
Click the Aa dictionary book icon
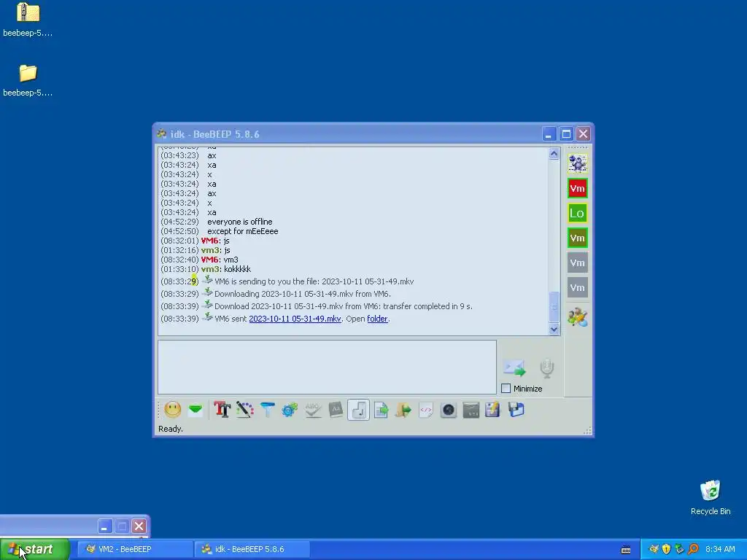point(336,410)
